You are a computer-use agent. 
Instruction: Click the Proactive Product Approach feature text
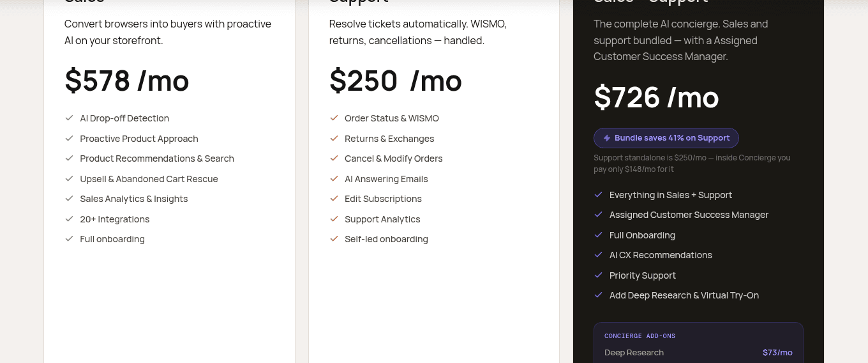pos(139,139)
